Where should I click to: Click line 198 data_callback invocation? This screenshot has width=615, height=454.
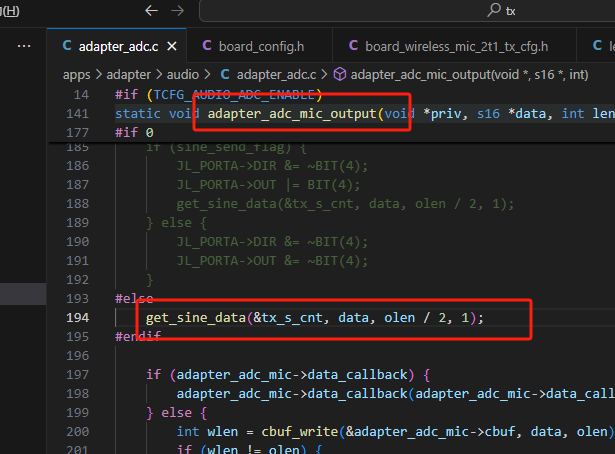[395, 394]
